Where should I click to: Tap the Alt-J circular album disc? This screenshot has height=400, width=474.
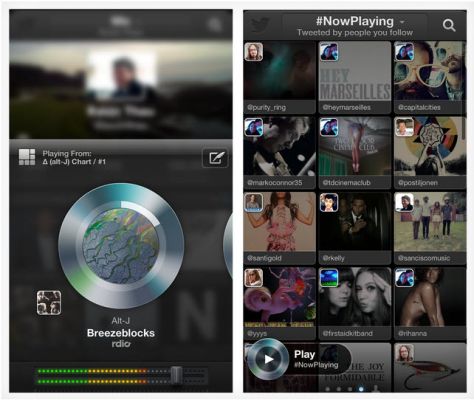(121, 246)
